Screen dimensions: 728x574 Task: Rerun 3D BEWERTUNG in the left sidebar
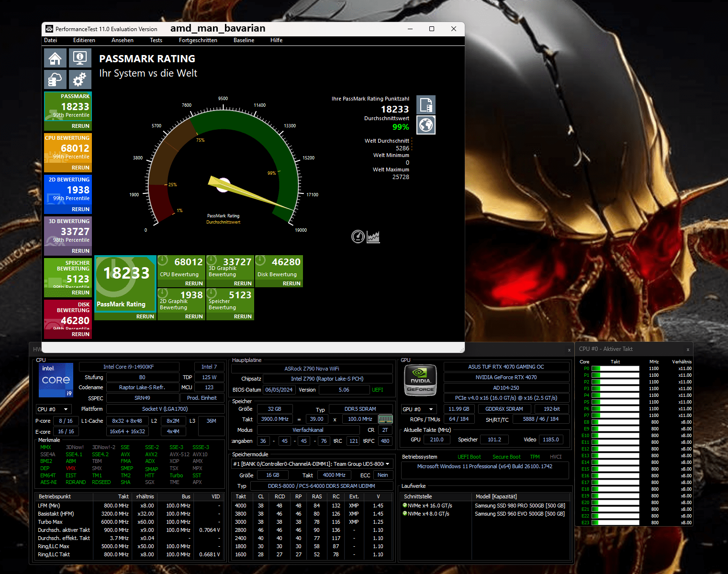click(80, 251)
